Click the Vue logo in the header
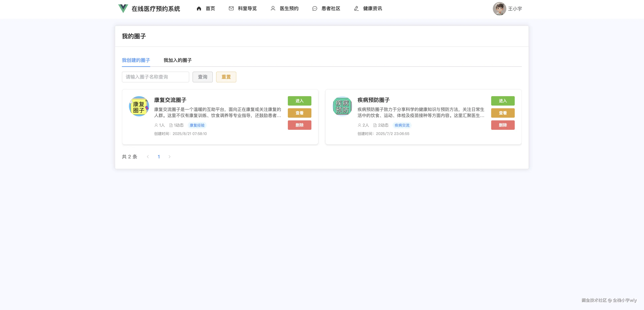The width and height of the screenshot is (644, 310). 123,8
